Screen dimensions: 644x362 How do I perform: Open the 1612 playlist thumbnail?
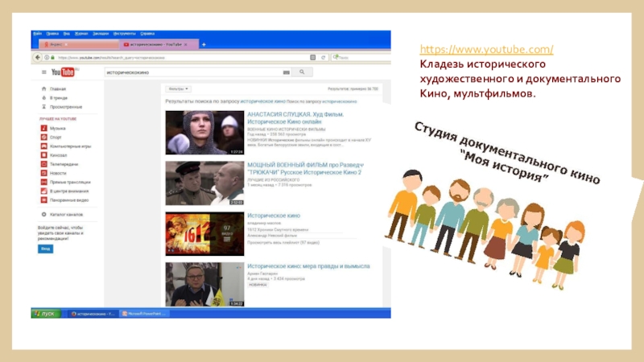[204, 233]
